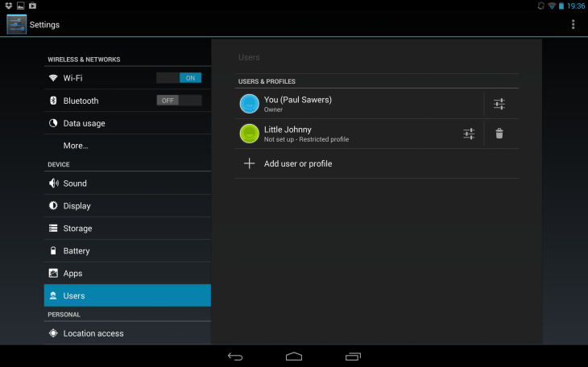Delete the Little Johnny profile with trash icon

(x=499, y=134)
